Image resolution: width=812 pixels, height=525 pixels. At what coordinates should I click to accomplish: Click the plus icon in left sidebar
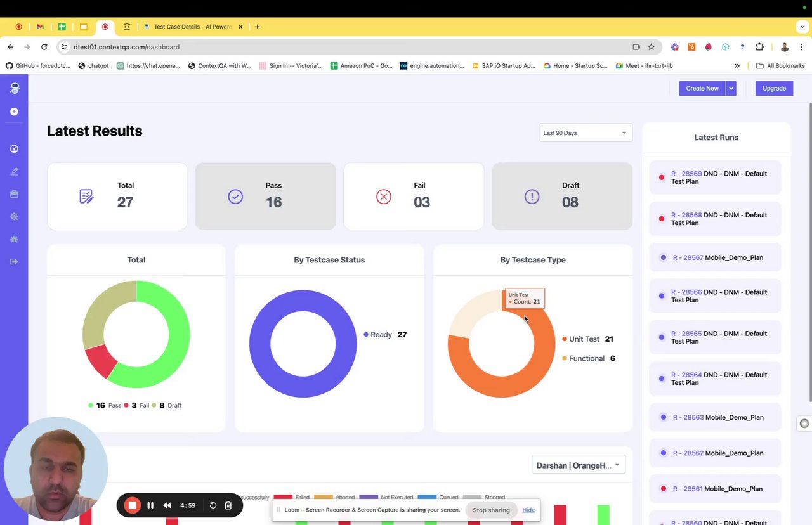(14, 112)
